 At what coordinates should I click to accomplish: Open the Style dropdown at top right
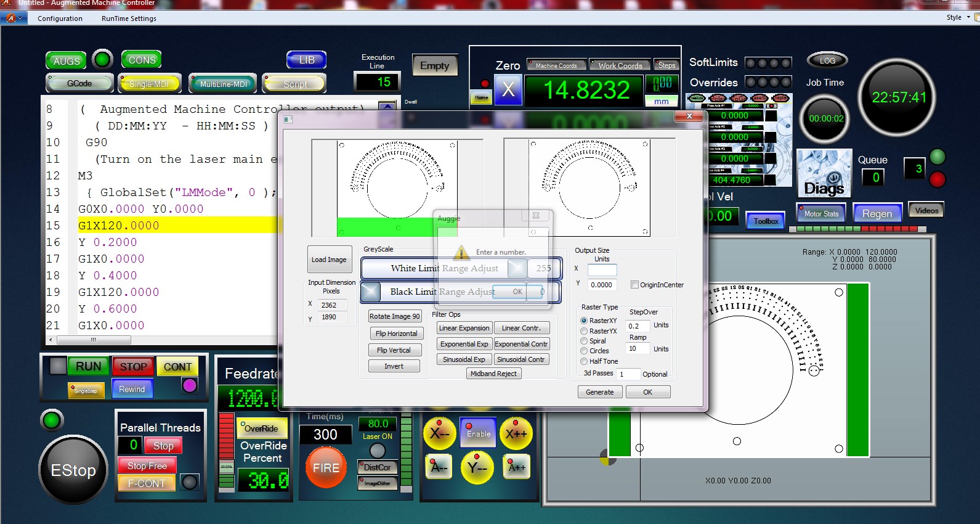tap(957, 17)
